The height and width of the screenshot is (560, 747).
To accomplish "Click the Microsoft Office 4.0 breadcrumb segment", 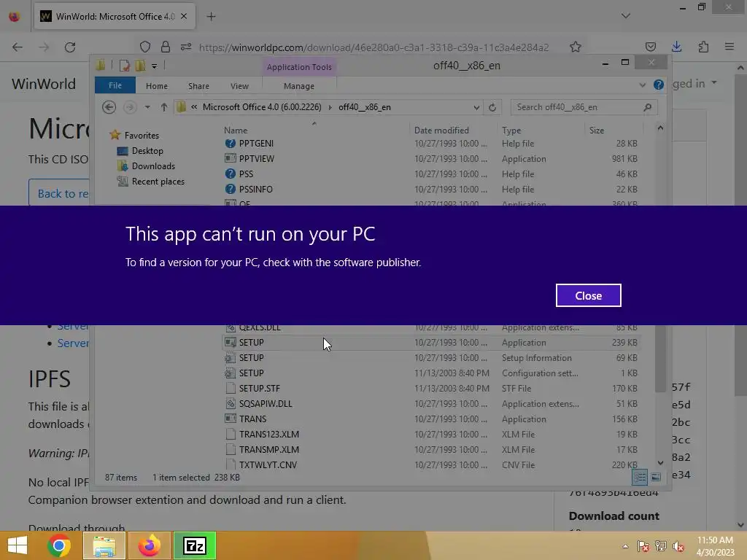I will coord(262,107).
